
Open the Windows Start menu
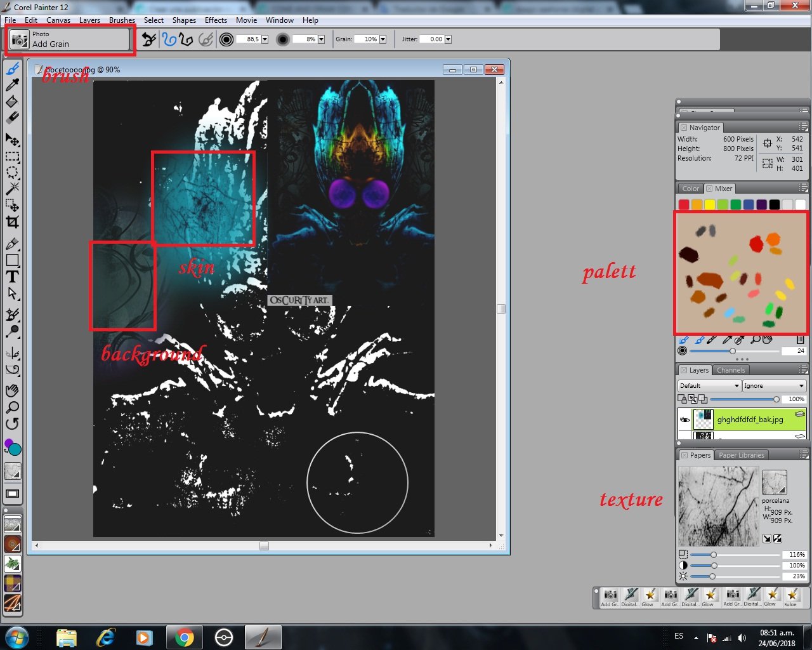pos(16,637)
